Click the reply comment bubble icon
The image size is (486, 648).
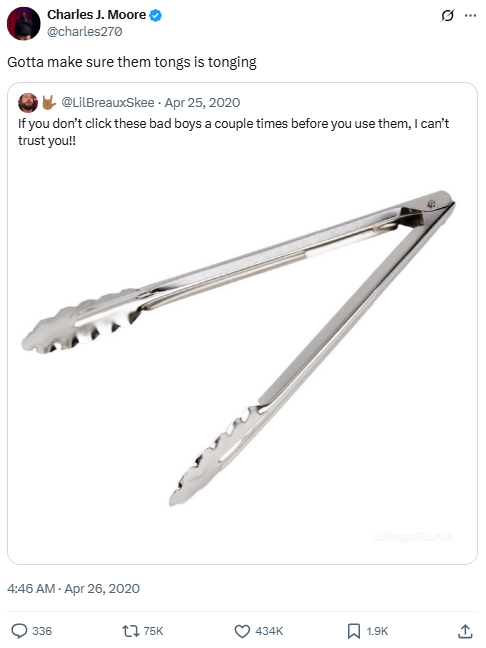point(19,631)
